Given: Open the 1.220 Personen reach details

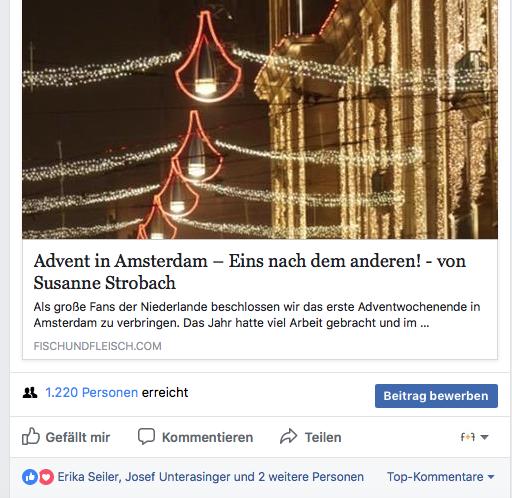Looking at the screenshot, I should tap(92, 393).
